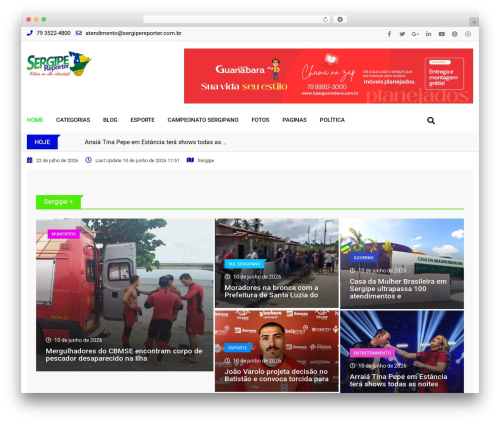Click the email envelope icon

tap(79, 33)
